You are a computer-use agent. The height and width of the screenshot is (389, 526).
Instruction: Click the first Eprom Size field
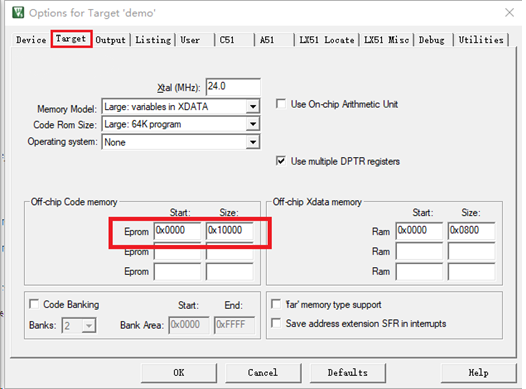229,230
